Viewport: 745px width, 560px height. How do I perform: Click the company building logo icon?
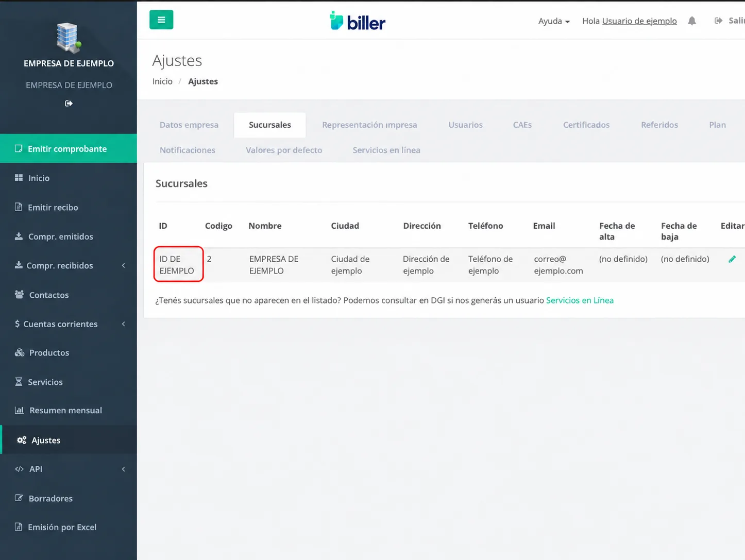pyautogui.click(x=69, y=38)
